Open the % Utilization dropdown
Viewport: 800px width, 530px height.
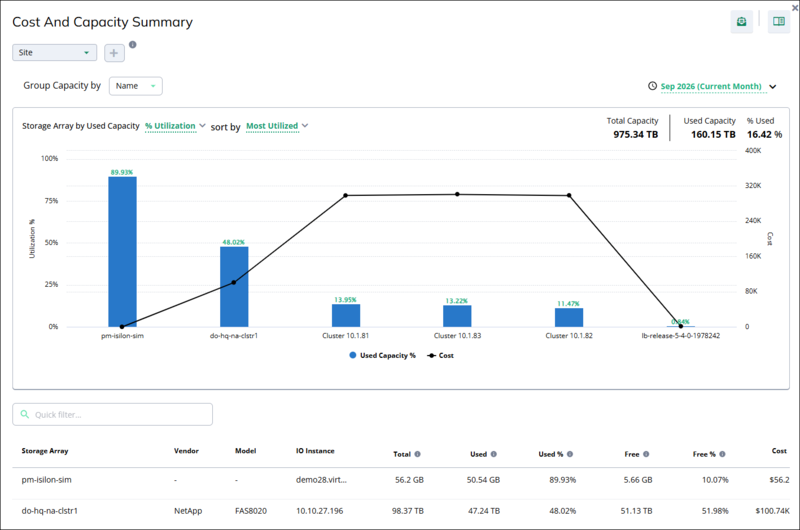click(x=175, y=125)
